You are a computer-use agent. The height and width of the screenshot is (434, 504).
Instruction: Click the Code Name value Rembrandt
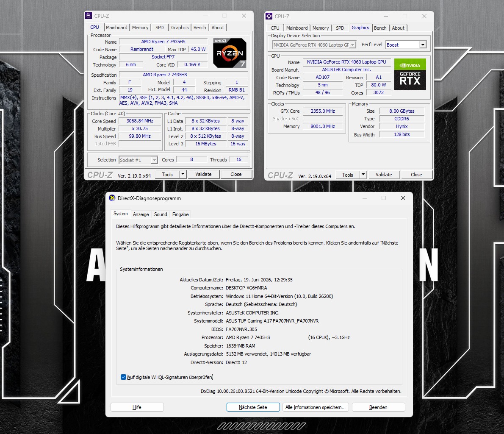(x=142, y=49)
